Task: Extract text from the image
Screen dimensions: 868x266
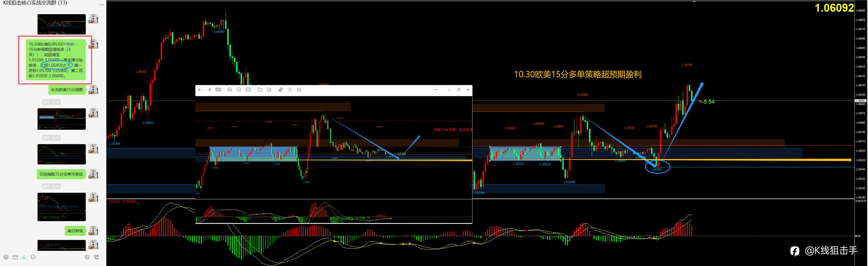Action: click(x=290, y=89)
